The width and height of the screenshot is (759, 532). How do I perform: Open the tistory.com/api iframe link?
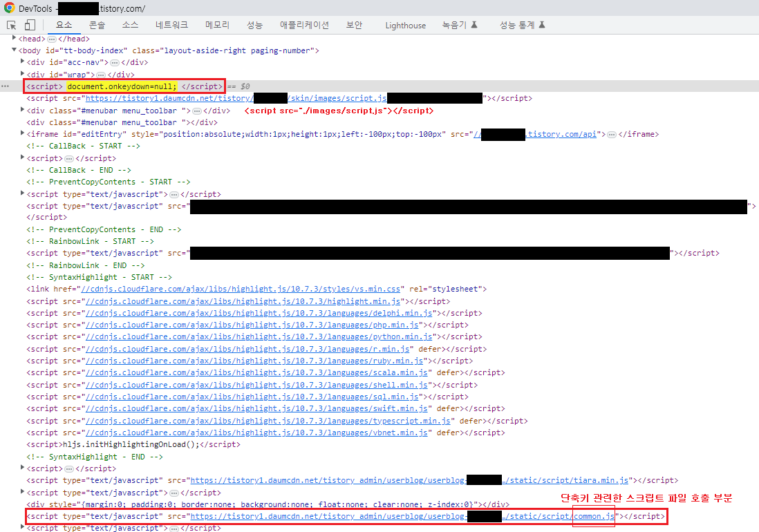coord(535,134)
